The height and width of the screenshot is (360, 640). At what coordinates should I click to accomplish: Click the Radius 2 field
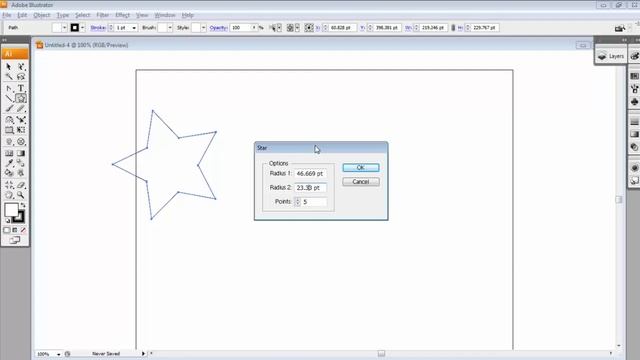coord(310,188)
